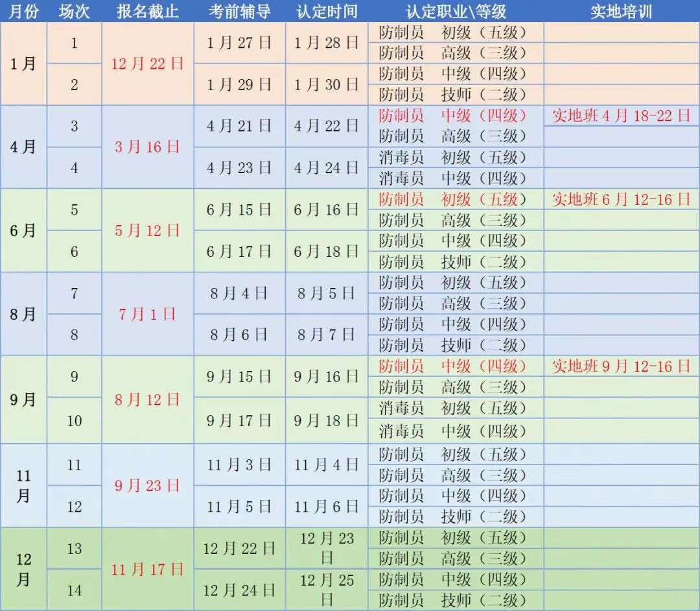Screen dimensions: 700x611
Task: Click the red 3月16日 deadline cell
Action: [148, 147]
